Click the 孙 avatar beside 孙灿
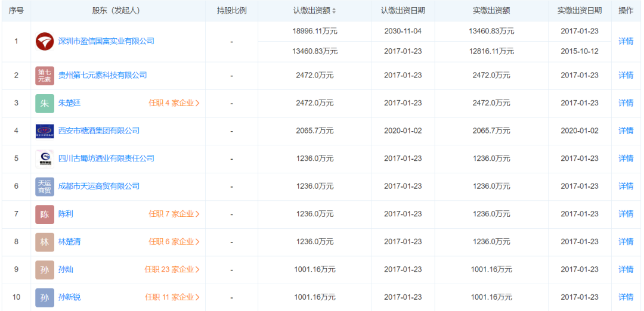 45,269
